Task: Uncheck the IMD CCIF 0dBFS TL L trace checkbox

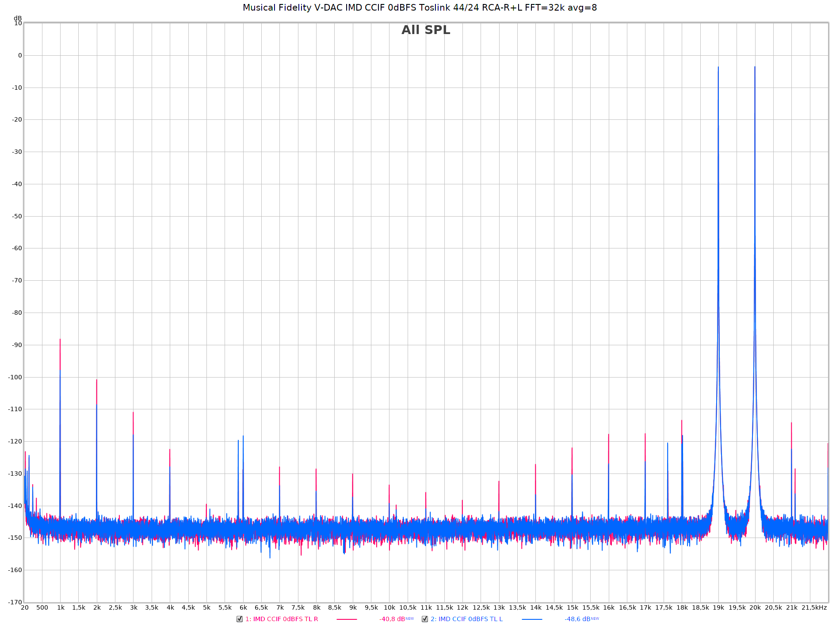Action: (425, 619)
